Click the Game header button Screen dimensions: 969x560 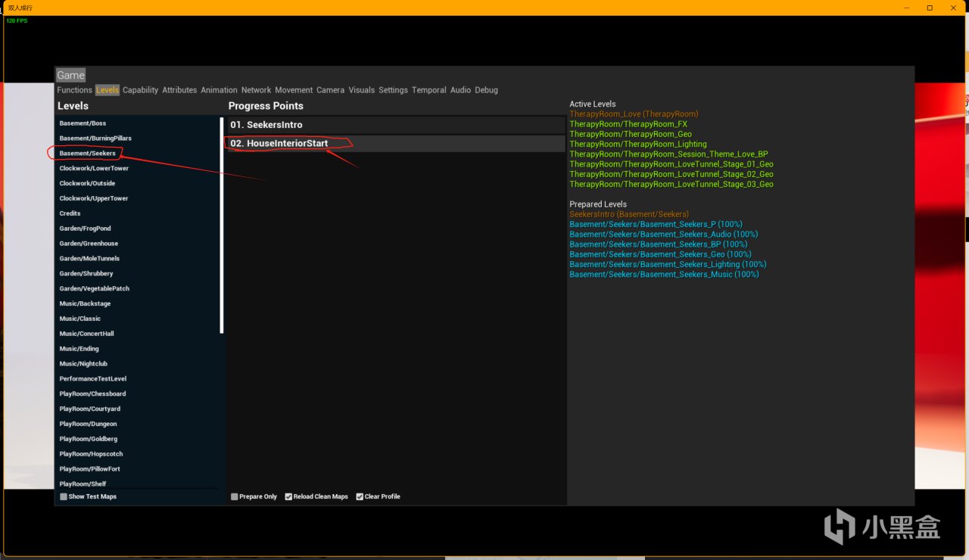(70, 75)
